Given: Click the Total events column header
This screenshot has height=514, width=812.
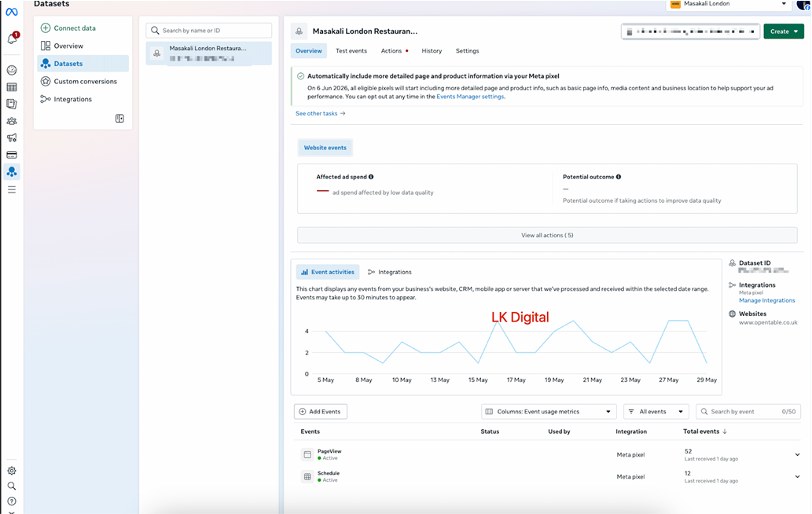Looking at the screenshot, I should 700,431.
